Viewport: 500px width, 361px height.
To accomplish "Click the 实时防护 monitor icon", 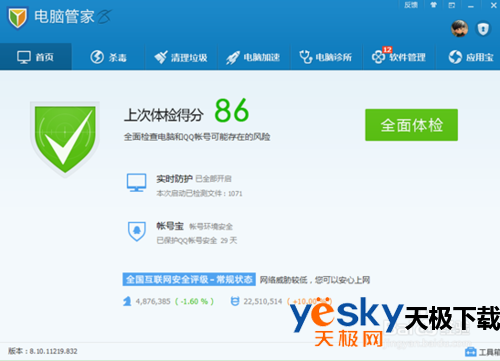I will pyautogui.click(x=136, y=183).
